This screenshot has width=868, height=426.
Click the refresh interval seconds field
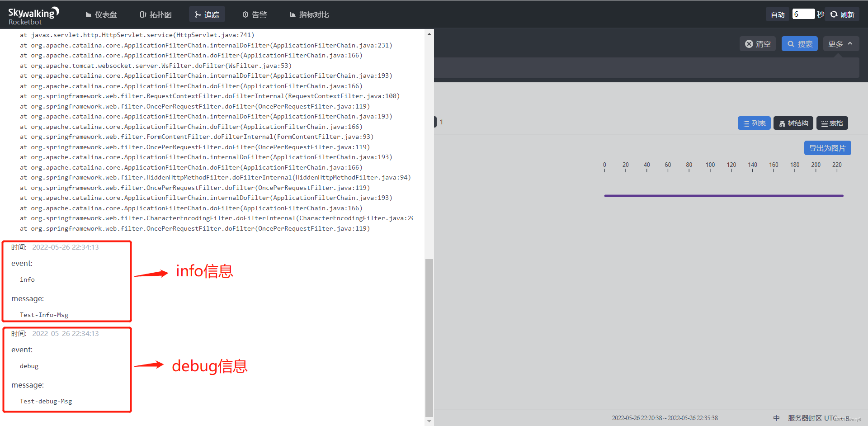[803, 14]
